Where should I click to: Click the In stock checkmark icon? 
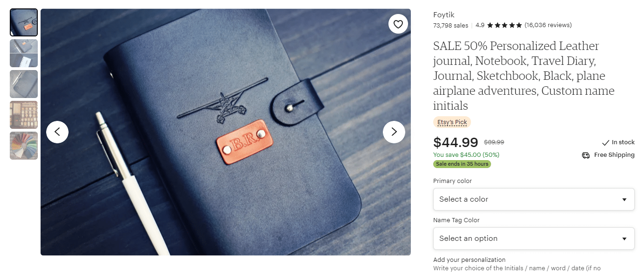tap(605, 142)
